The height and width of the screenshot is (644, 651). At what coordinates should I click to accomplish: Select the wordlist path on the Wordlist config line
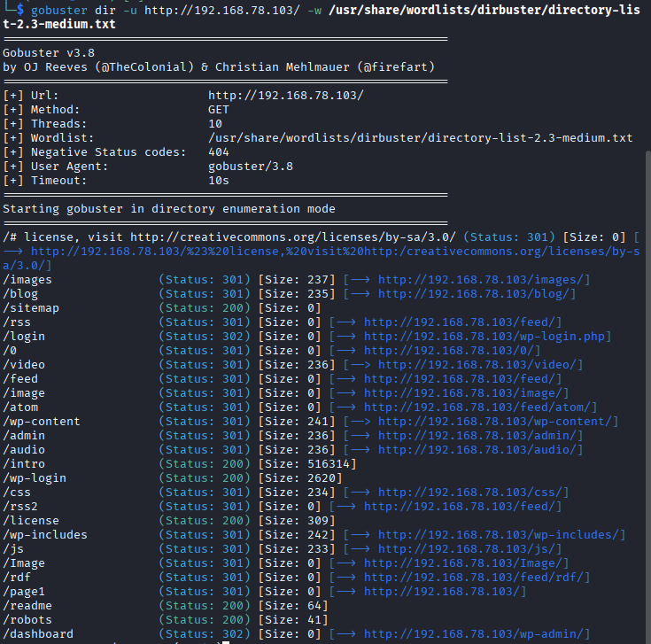tap(420, 138)
